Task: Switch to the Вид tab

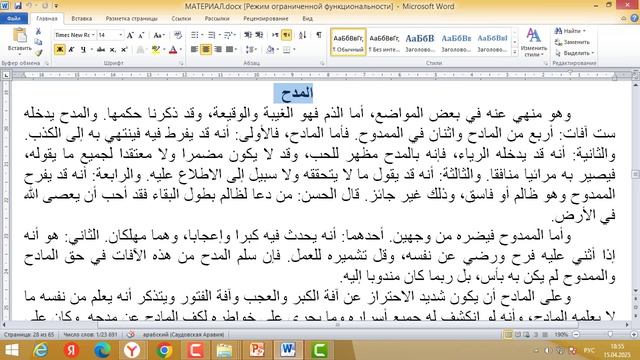Action: pos(307,18)
